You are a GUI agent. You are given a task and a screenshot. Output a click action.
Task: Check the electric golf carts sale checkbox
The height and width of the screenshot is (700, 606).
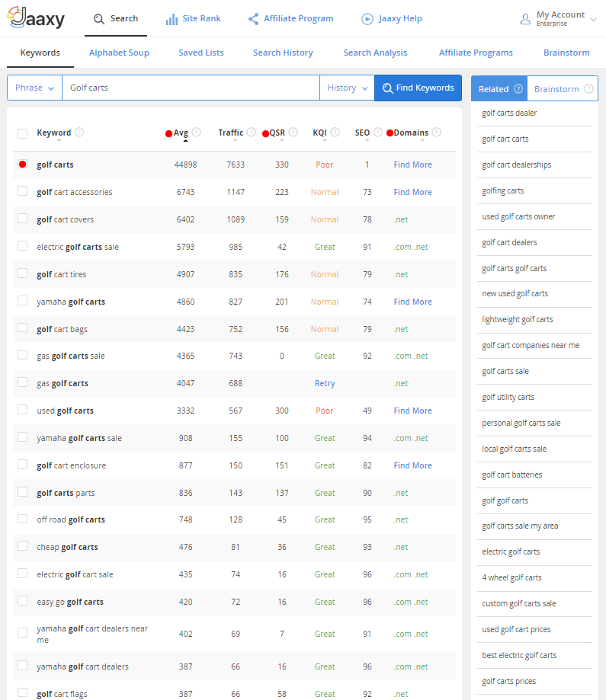pyautogui.click(x=22, y=246)
